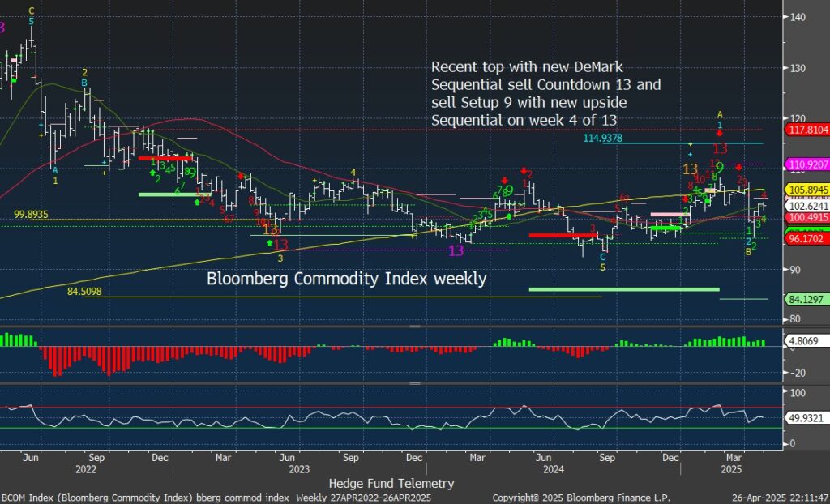Select the 80 price axis tick
The height and width of the screenshot is (504, 830).
pos(794,319)
